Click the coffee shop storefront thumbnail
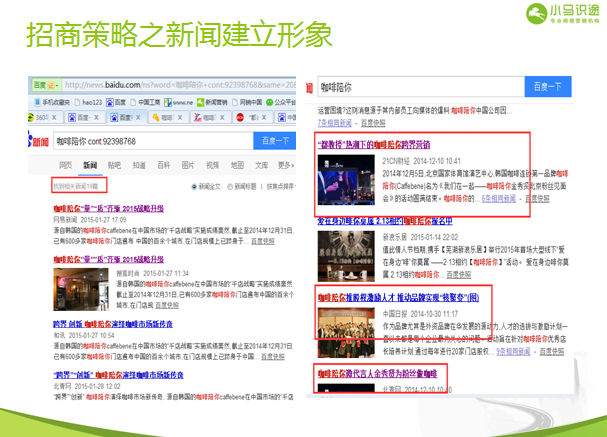Viewport: 607px width, 437px height. point(81,289)
